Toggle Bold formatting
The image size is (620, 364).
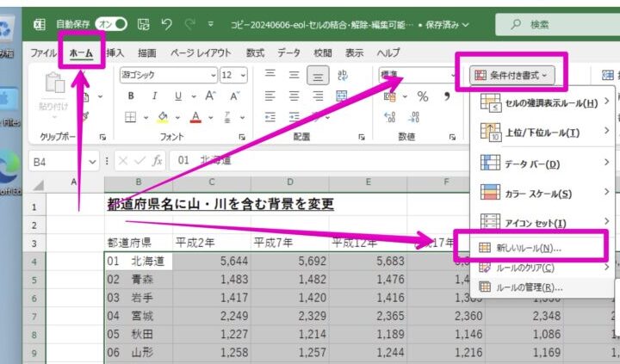pos(131,96)
